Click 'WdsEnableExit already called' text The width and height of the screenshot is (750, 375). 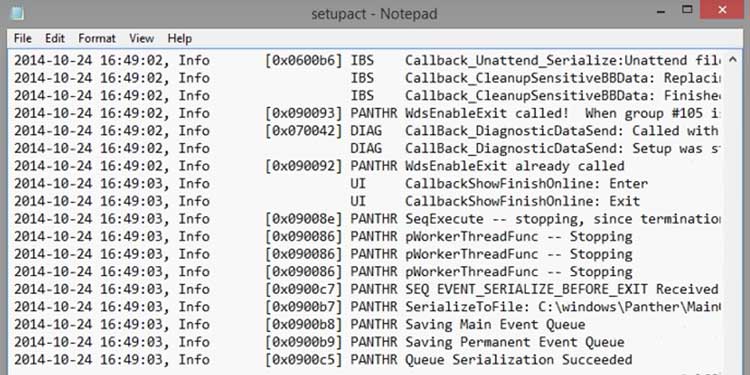click(515, 166)
